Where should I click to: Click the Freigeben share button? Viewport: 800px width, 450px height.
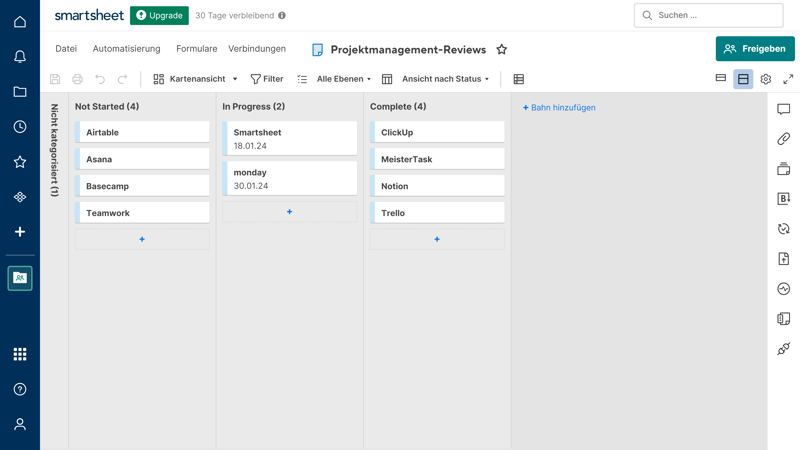755,49
